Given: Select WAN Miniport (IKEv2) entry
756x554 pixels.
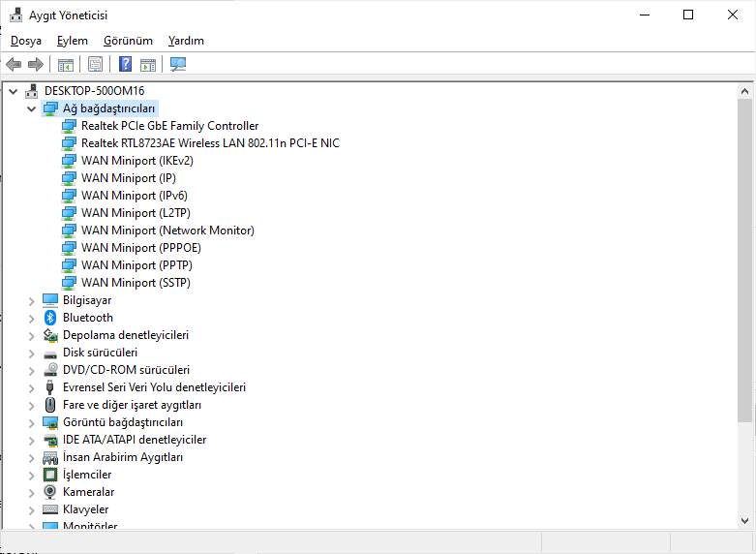Looking at the screenshot, I should coord(136,161).
